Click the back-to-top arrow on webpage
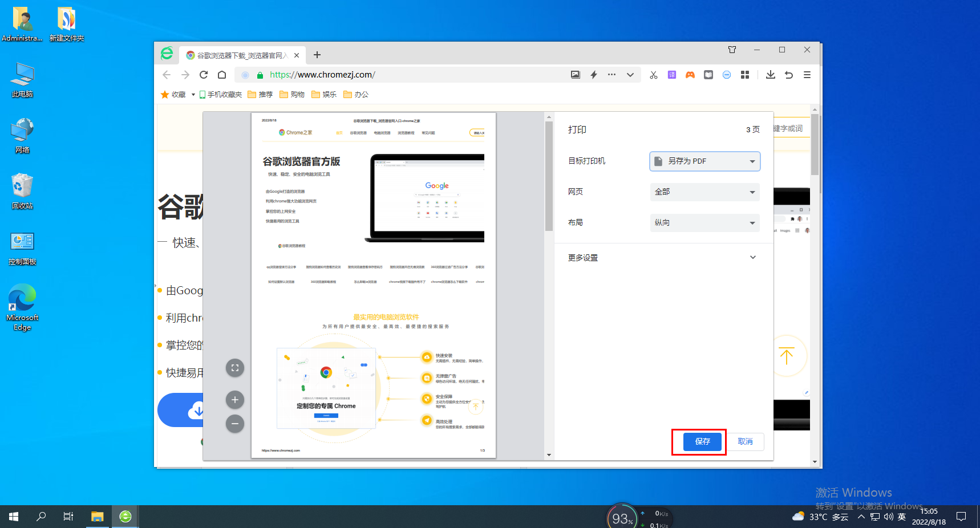 click(787, 356)
